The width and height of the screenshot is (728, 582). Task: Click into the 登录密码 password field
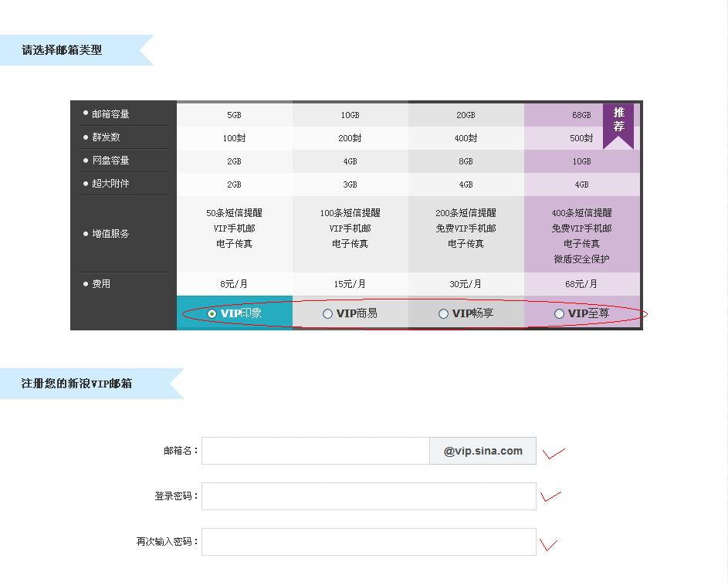point(368,496)
